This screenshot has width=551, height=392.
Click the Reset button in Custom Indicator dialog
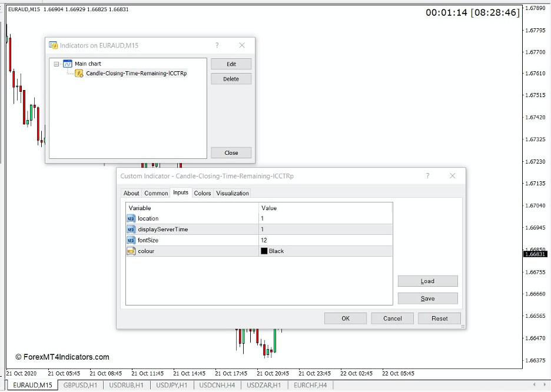[439, 318]
